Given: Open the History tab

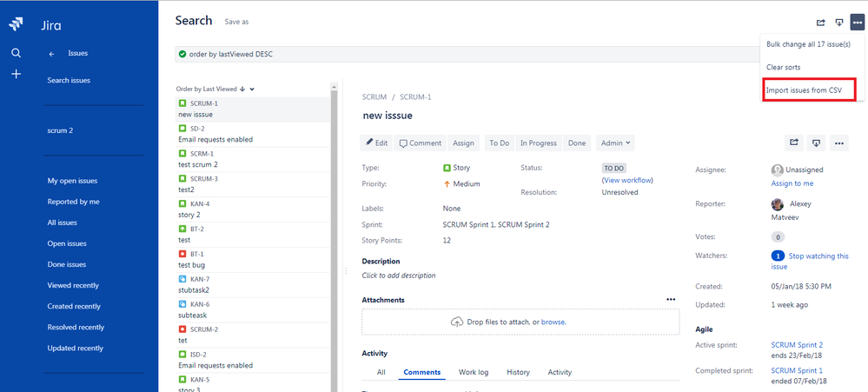Looking at the screenshot, I should (518, 372).
